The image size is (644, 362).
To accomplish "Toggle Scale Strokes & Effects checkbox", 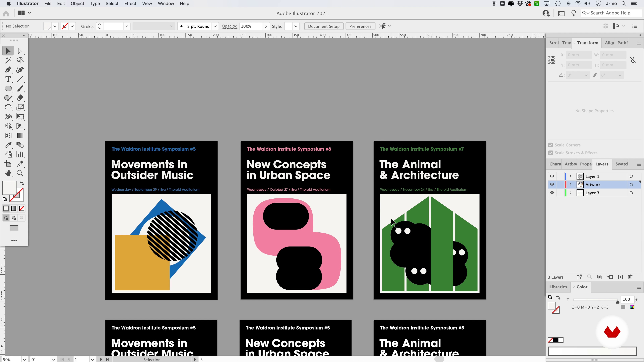I will 550,153.
